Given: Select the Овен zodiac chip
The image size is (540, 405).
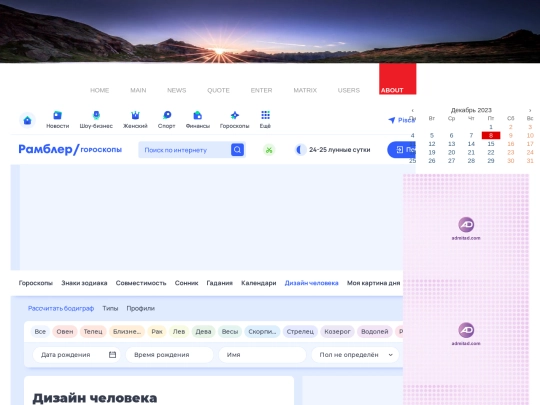Looking at the screenshot, I should [65, 332].
